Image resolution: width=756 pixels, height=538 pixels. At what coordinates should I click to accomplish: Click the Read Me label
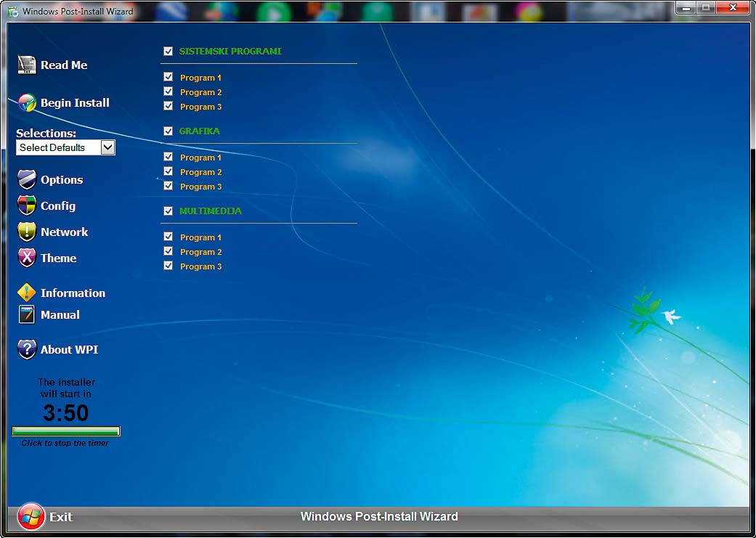pyautogui.click(x=64, y=65)
